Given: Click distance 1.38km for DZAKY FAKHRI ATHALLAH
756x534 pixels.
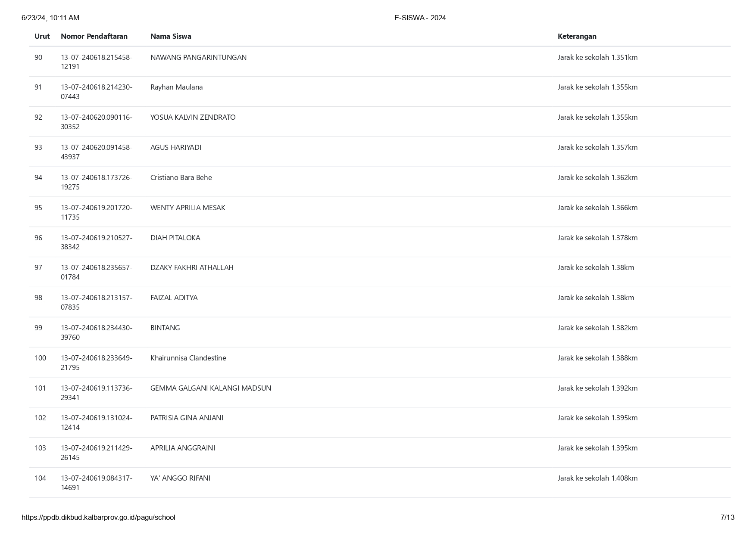Looking at the screenshot, I should pos(596,267).
